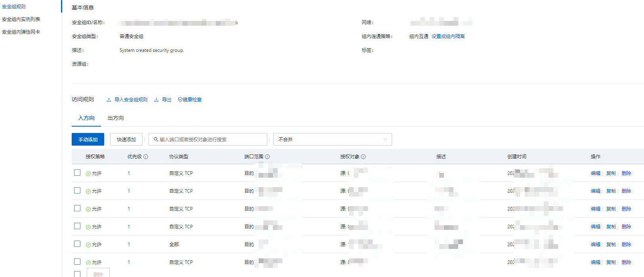This screenshot has height=277, width=644.
Task: Switch to the 入方向 tab
Action: point(86,118)
